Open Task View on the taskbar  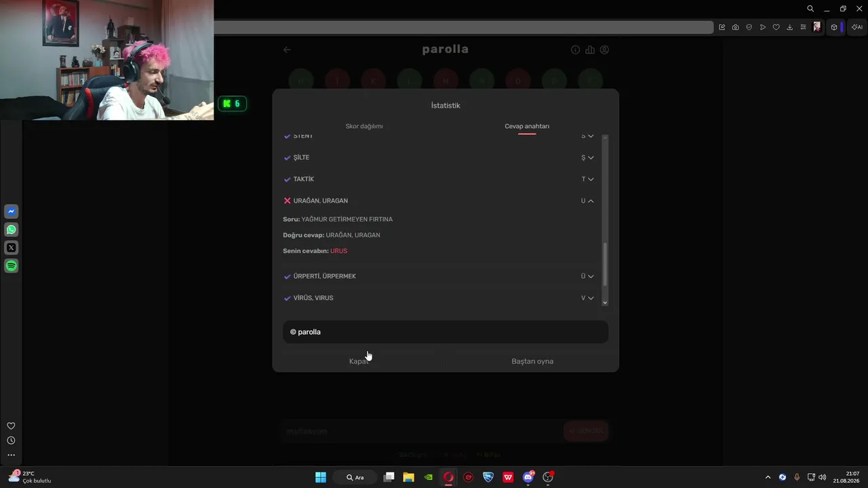pyautogui.click(x=389, y=477)
